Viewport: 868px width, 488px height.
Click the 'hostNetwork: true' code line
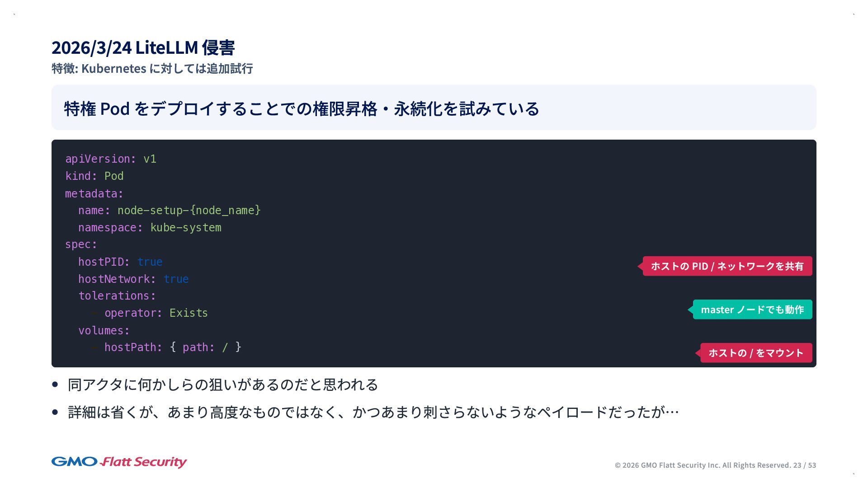[133, 279]
